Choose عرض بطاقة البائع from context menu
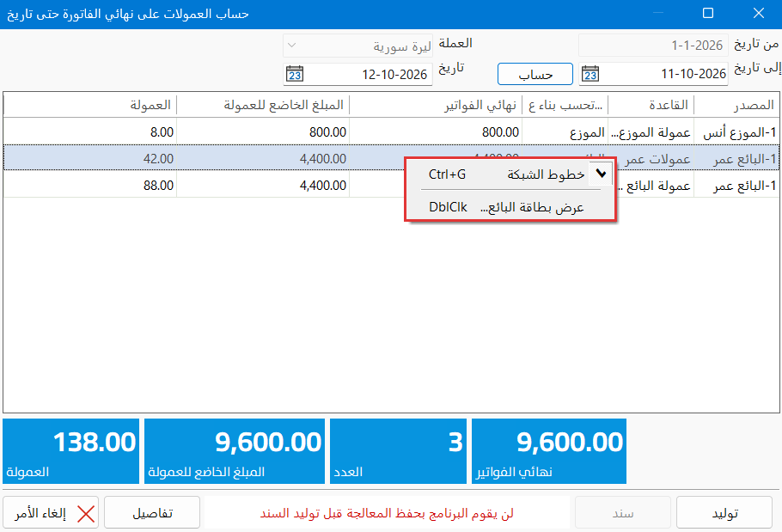 point(510,207)
